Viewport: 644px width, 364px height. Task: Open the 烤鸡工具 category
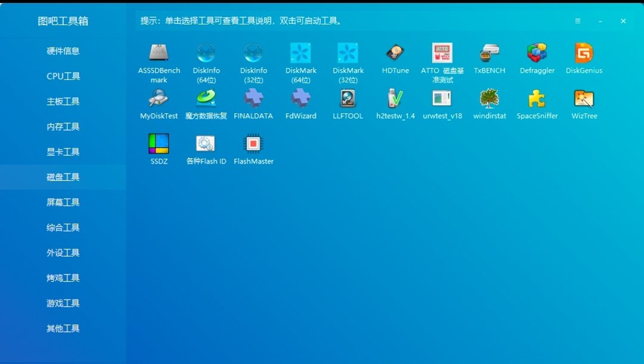(x=63, y=278)
